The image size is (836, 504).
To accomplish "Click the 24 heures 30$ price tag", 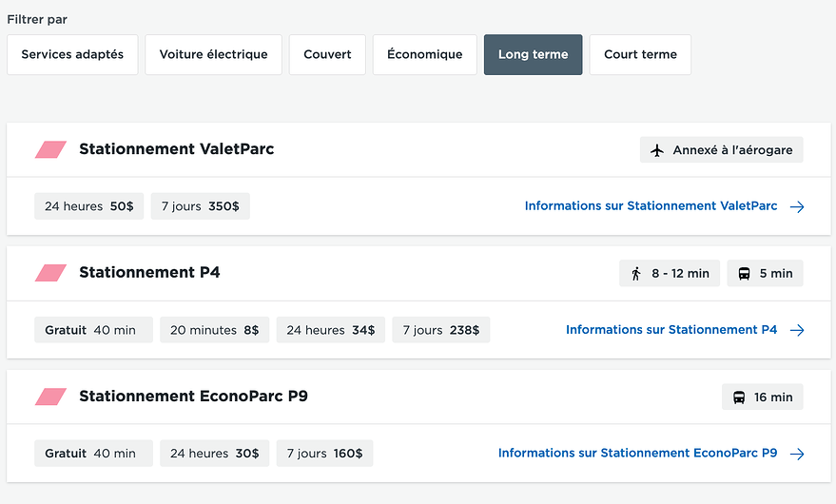I will pyautogui.click(x=214, y=454).
